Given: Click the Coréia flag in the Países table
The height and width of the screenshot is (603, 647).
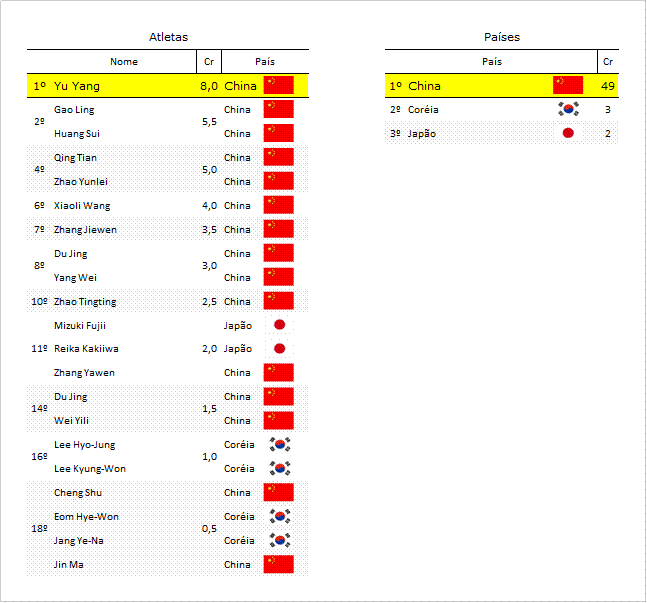Looking at the screenshot, I should [568, 109].
